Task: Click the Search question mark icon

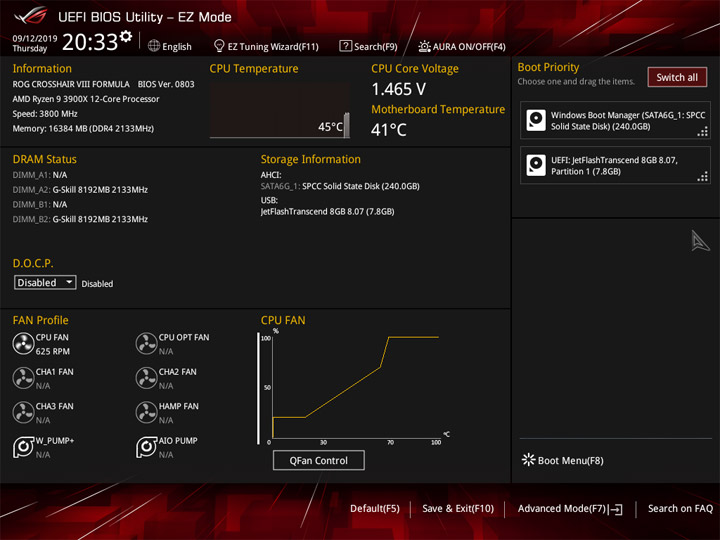Action: click(x=345, y=46)
